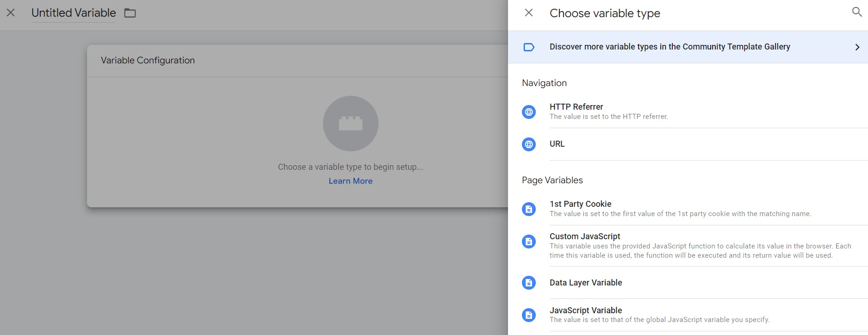Open the Community Template Gallery banner
Image resolution: width=868 pixels, height=335 pixels.
670,46
